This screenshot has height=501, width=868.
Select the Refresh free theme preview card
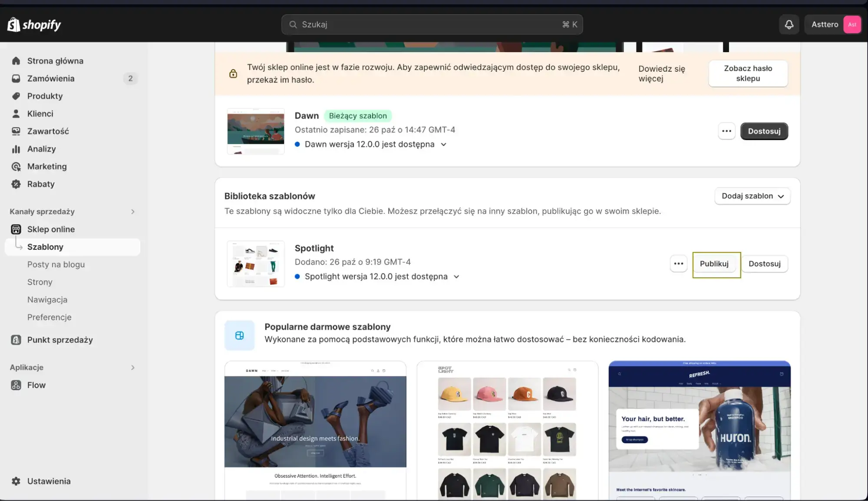pyautogui.click(x=700, y=430)
